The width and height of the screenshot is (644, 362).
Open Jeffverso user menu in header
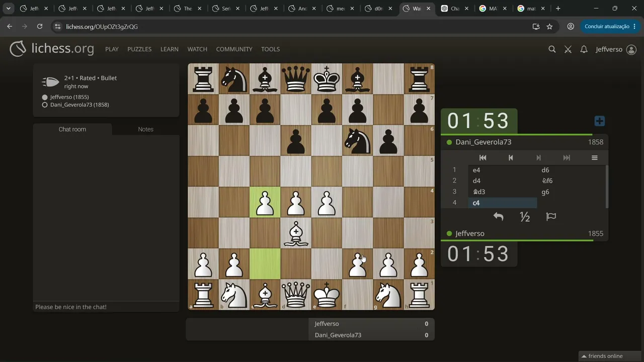point(616,49)
